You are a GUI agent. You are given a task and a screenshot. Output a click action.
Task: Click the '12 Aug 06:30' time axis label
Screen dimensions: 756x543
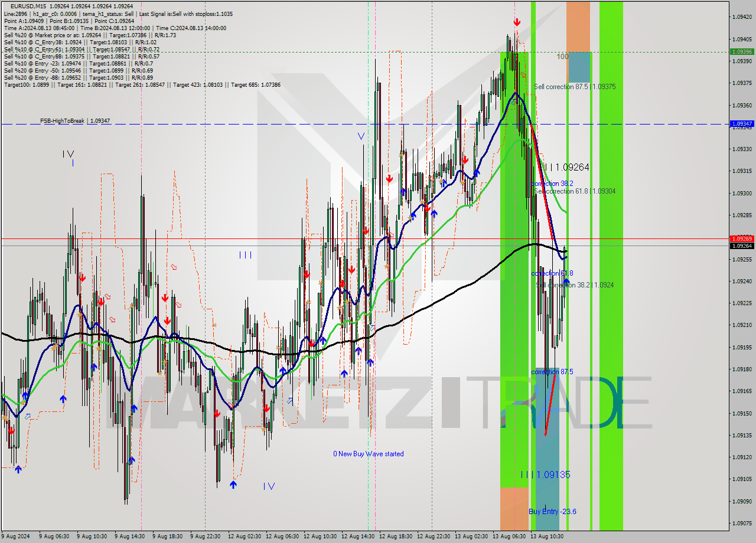(x=282, y=537)
